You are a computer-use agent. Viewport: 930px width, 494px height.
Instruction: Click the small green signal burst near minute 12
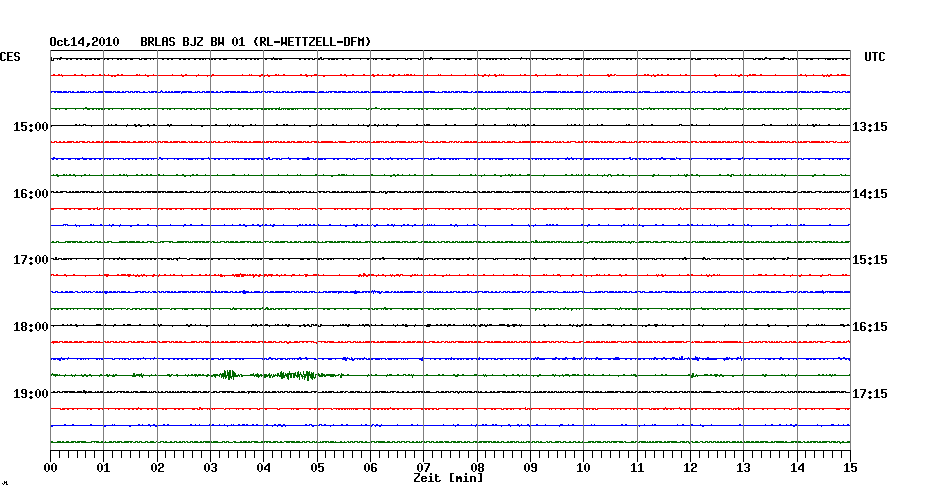tap(705, 375)
